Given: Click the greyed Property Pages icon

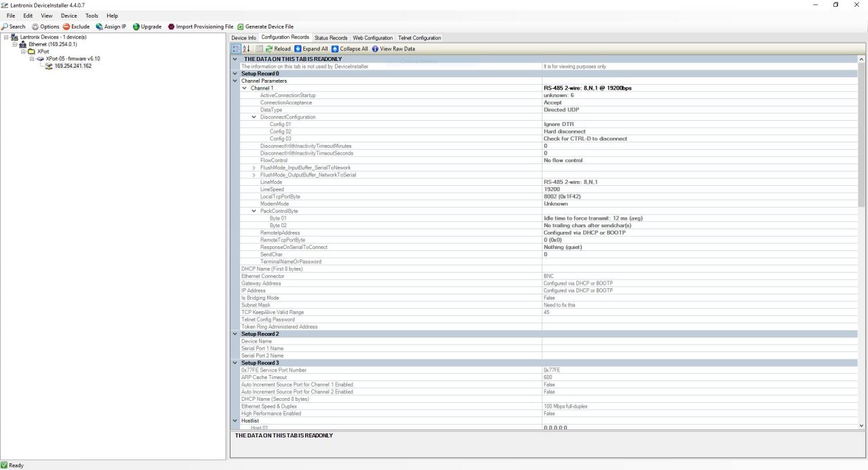Looking at the screenshot, I should tap(260, 49).
